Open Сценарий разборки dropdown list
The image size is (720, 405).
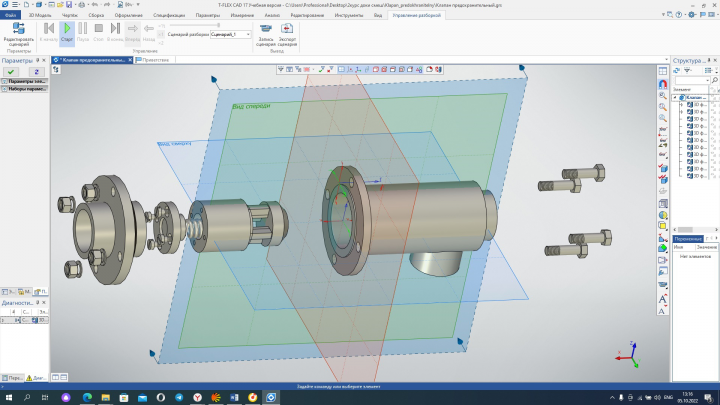pos(231,34)
